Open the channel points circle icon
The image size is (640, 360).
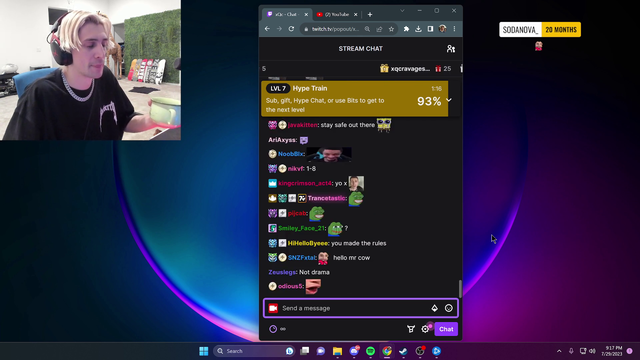(x=273, y=329)
